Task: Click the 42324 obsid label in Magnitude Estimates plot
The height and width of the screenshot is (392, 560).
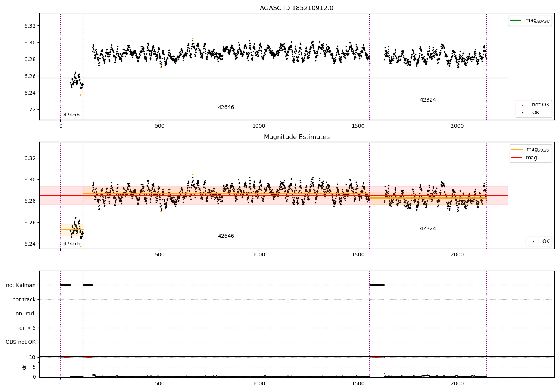Action: tap(428, 229)
